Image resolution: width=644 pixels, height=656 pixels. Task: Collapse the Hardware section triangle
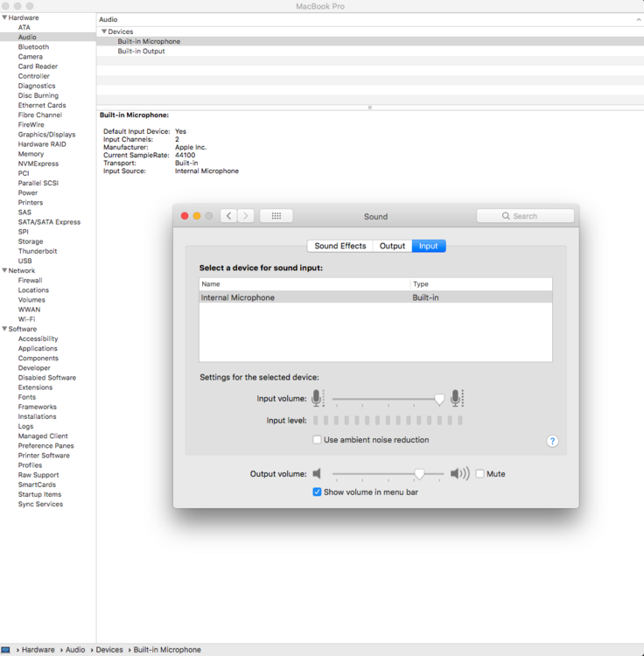pyautogui.click(x=4, y=17)
